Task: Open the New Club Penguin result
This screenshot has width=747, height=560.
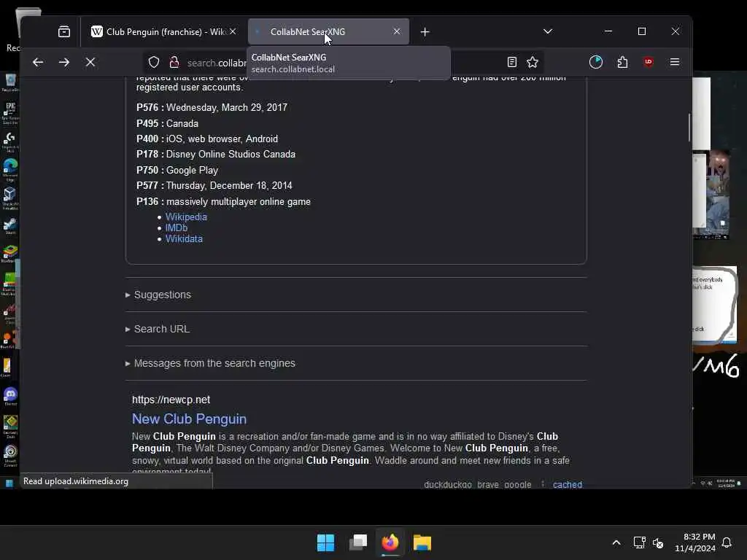Action: pos(189,419)
